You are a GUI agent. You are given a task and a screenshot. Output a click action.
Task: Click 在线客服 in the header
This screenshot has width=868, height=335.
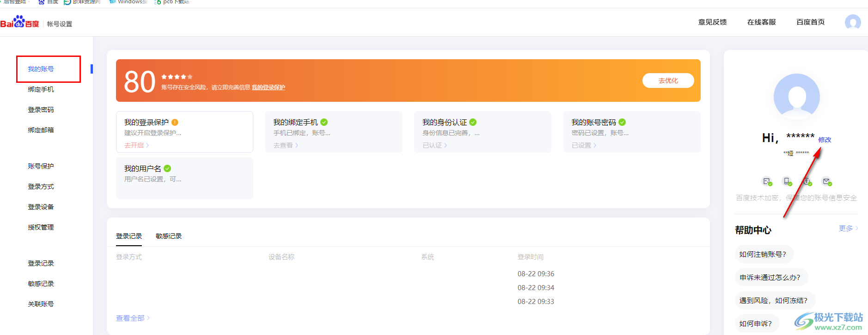(761, 22)
